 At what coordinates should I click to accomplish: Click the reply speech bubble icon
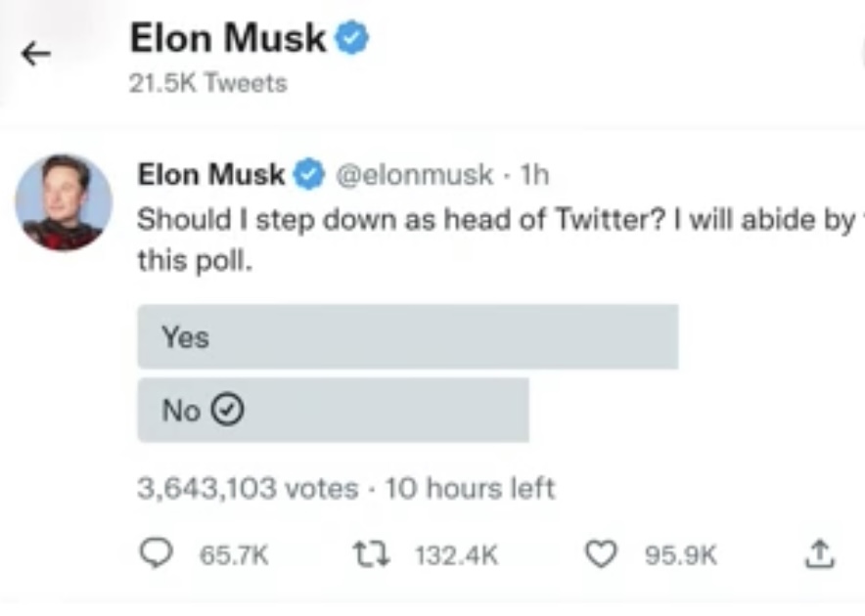pyautogui.click(x=157, y=554)
